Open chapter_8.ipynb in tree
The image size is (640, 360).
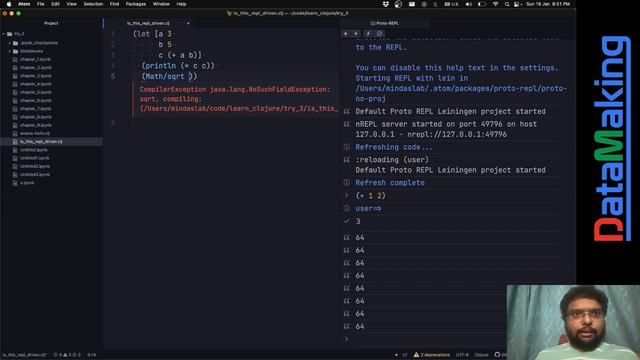pos(36,117)
